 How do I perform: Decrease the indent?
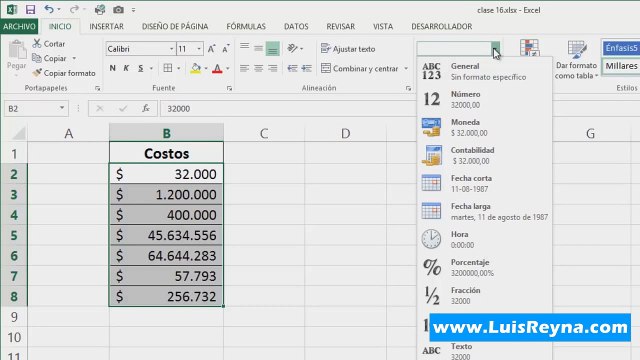[x=292, y=68]
